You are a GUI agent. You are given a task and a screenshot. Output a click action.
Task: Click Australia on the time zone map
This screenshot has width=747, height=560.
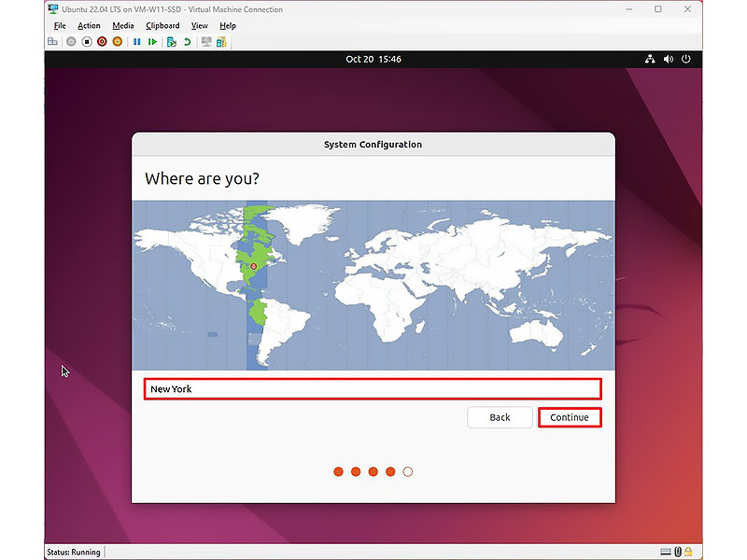[536, 332]
